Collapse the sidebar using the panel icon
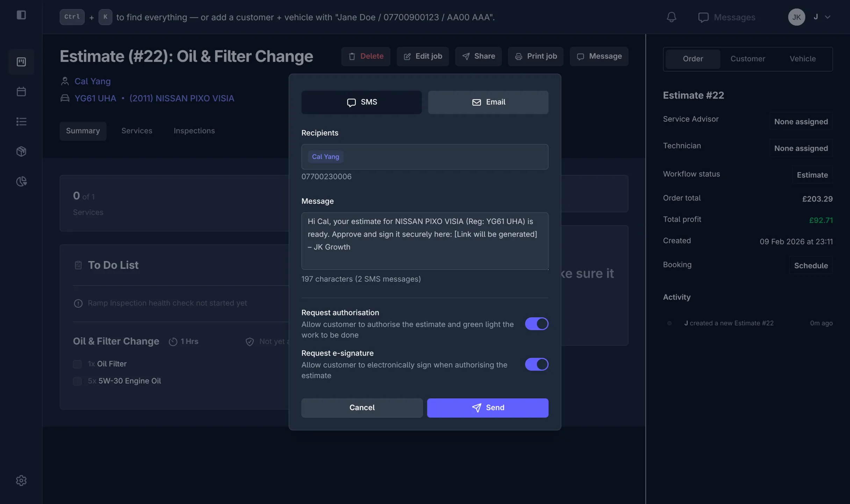The width and height of the screenshot is (850, 504). [x=22, y=15]
